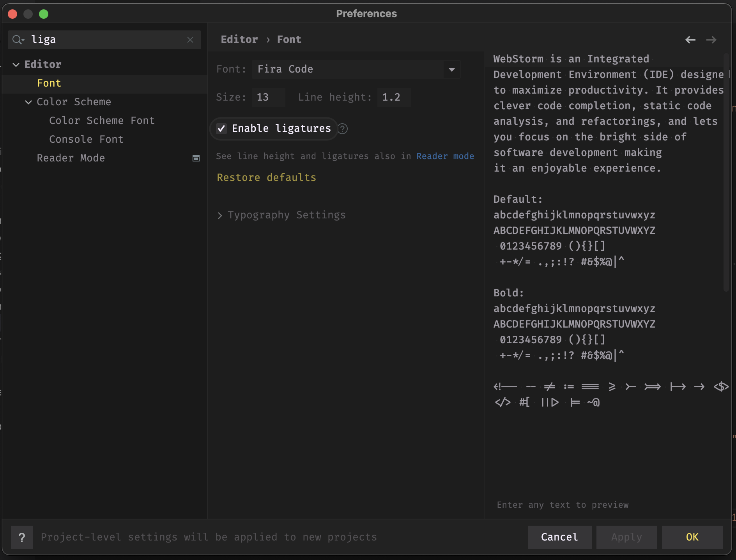This screenshot has height=560, width=736.
Task: Collapse the Editor tree node
Action: coord(16,65)
